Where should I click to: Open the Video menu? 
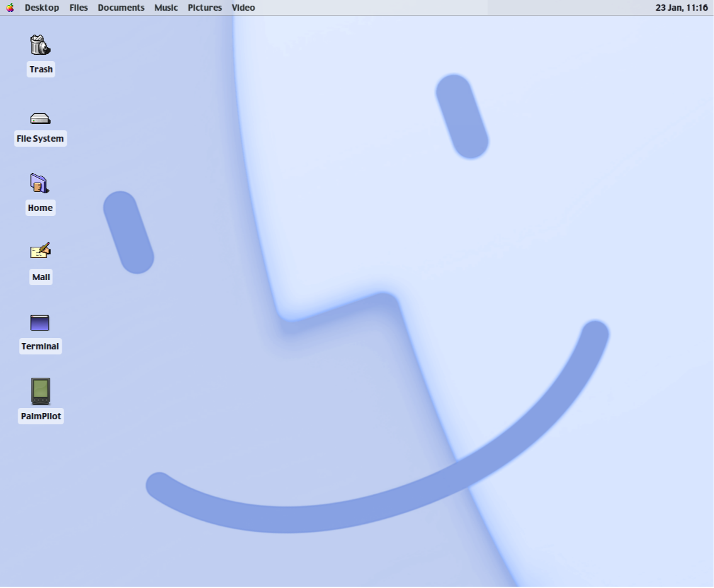243,8
